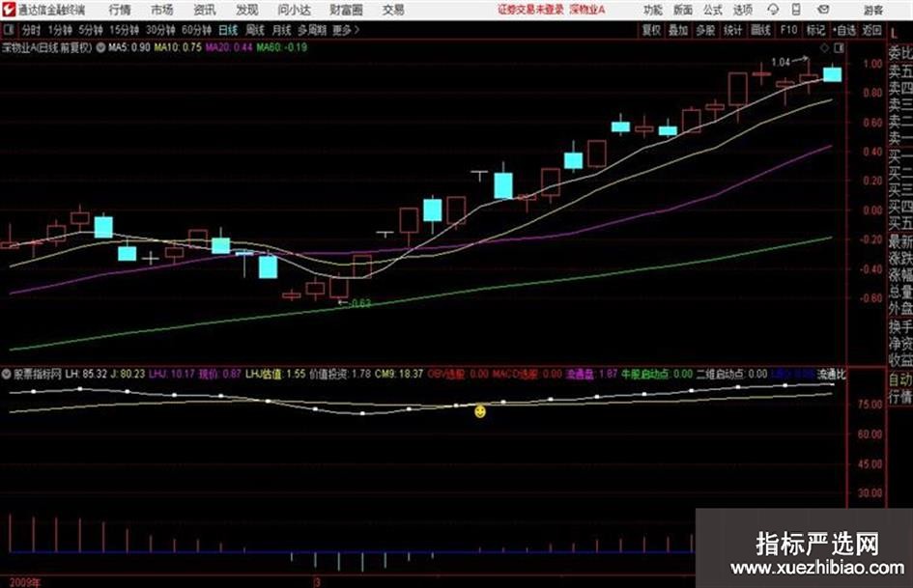The height and width of the screenshot is (588, 913).
Task: Click the smiley face signal marker on indicator
Action: [480, 411]
